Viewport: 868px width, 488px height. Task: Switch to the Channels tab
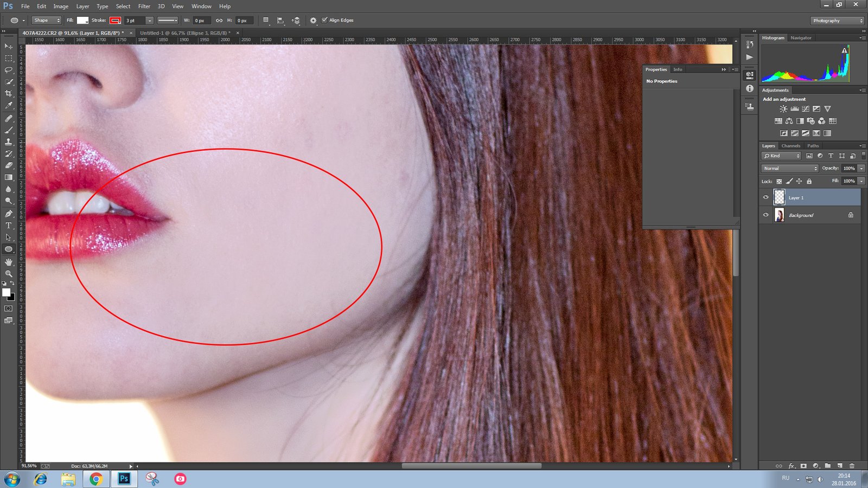(x=790, y=146)
